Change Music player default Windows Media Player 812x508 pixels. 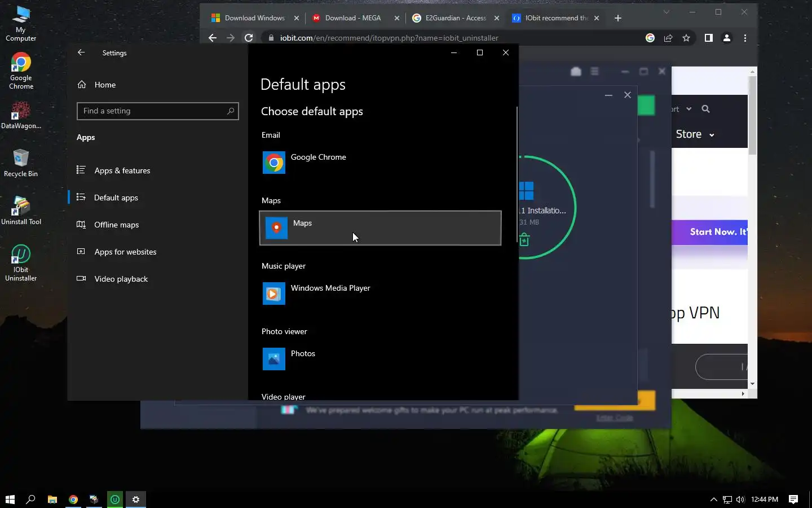tap(381, 294)
